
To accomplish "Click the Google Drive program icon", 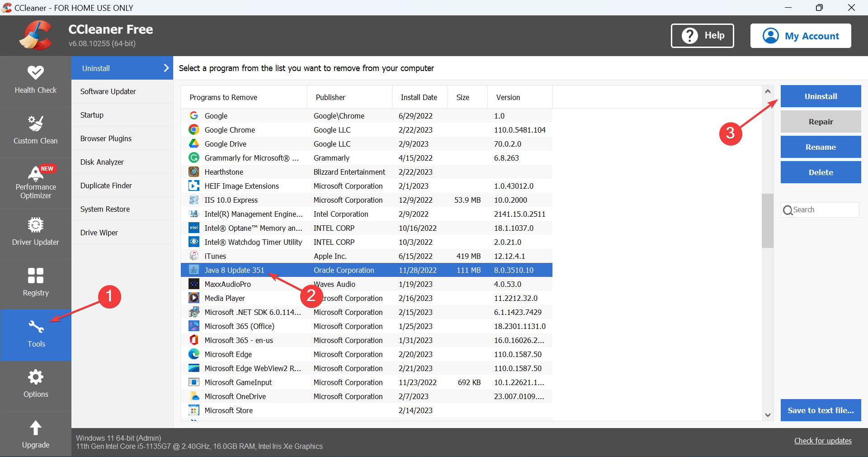I will [194, 144].
